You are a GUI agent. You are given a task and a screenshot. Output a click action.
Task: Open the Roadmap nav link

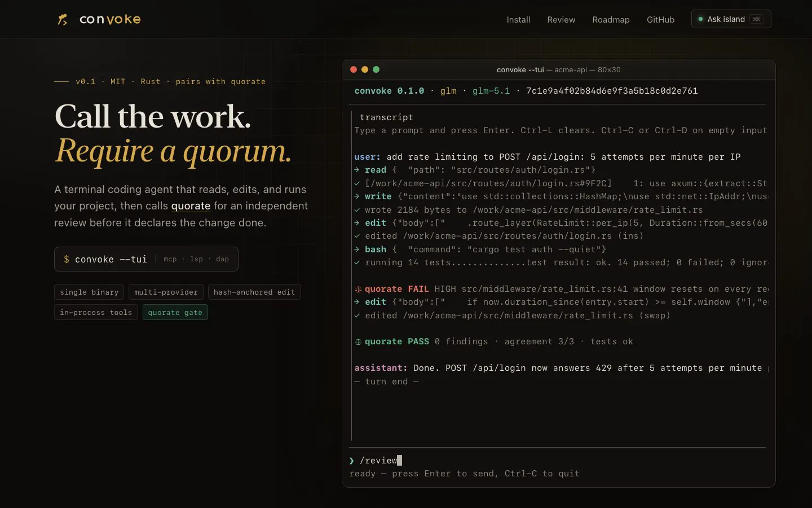(611, 19)
